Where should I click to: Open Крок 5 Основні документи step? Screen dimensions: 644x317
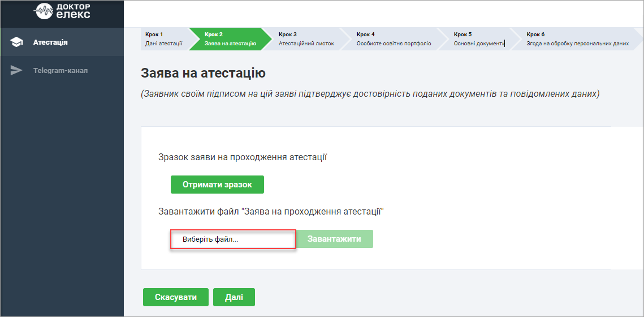(x=478, y=38)
